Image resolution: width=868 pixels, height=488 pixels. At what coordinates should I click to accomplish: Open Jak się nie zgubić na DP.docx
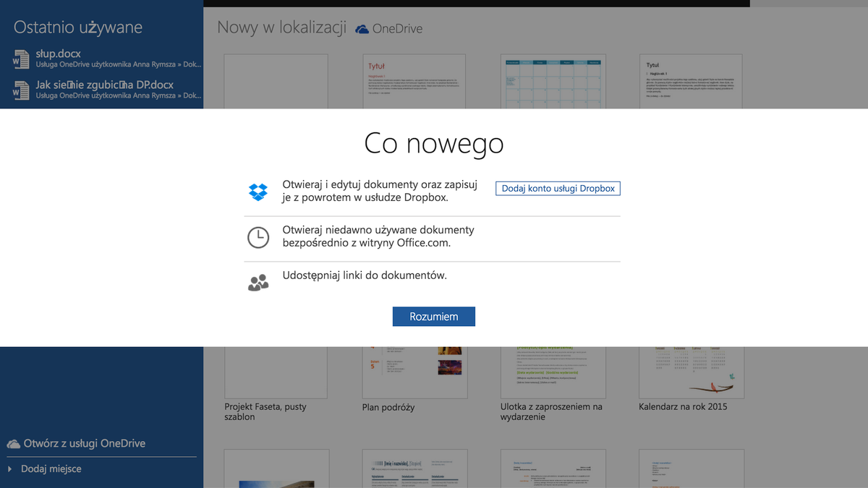[106, 90]
